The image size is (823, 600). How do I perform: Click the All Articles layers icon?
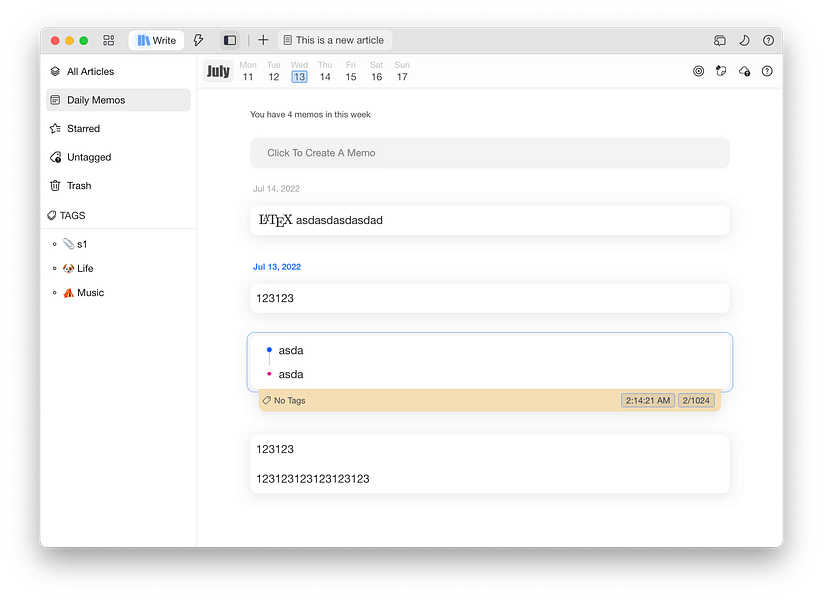tap(55, 71)
